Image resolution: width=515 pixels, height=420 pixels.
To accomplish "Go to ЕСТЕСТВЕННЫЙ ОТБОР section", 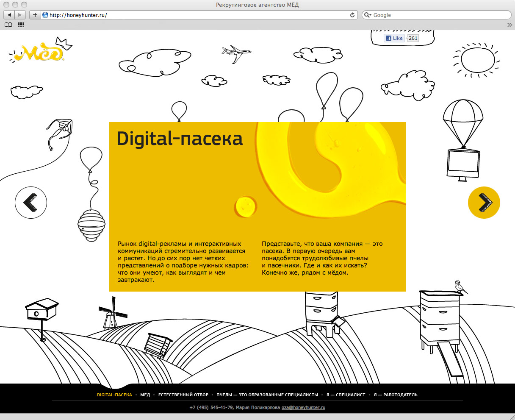I will (x=183, y=395).
